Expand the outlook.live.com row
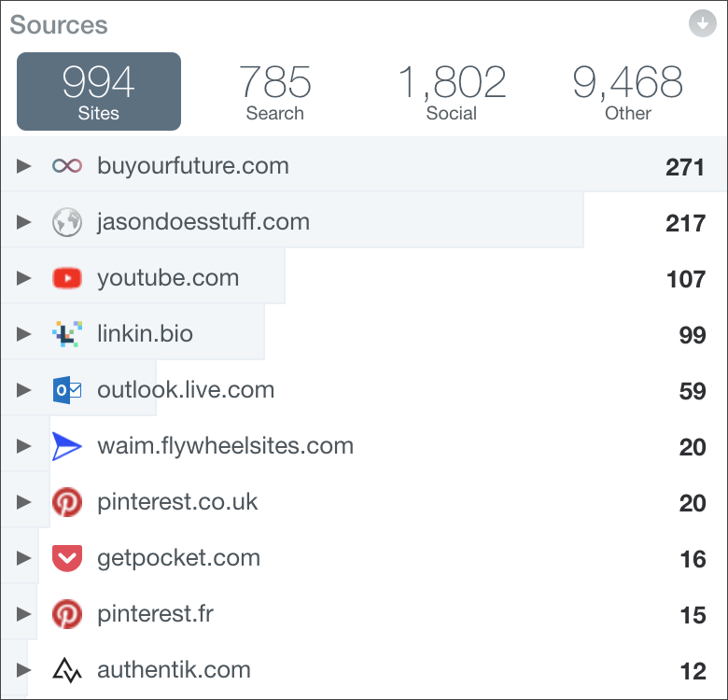Screen dimensions: 728x700 pos(23,390)
